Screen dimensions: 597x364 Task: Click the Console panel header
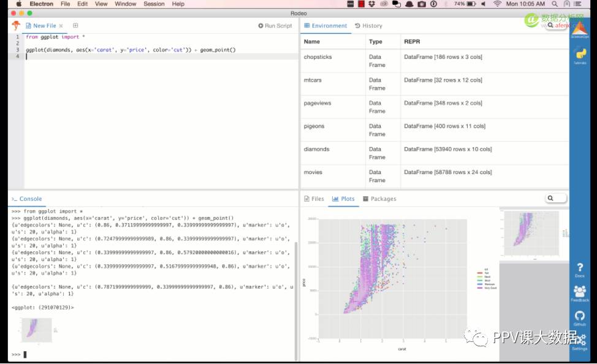coord(26,199)
